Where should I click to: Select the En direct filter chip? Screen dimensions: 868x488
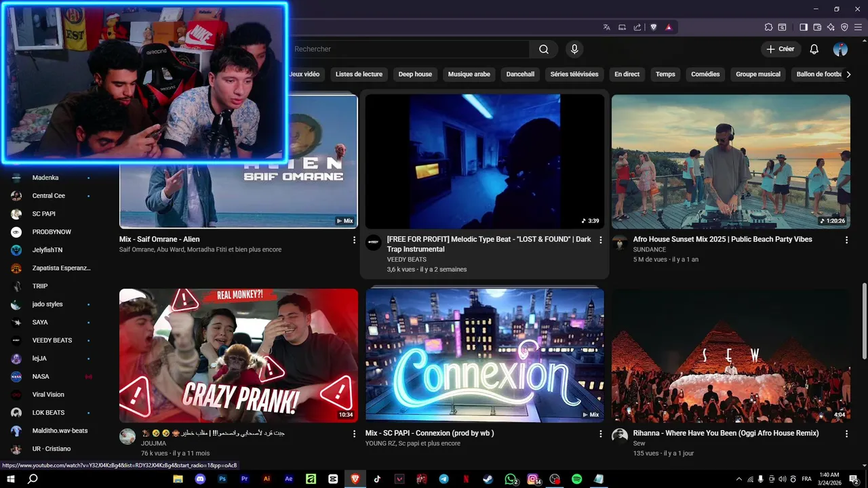click(627, 74)
